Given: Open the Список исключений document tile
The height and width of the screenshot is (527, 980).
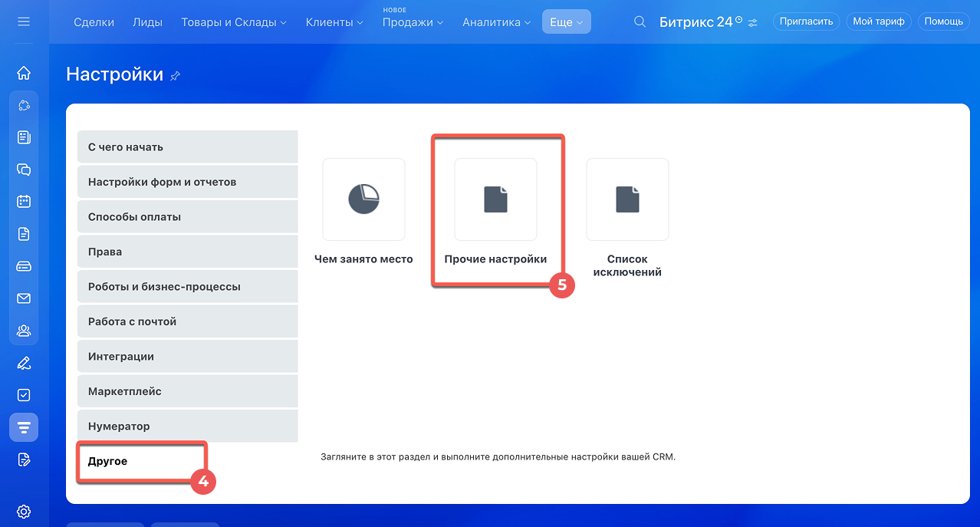Looking at the screenshot, I should click(x=627, y=199).
